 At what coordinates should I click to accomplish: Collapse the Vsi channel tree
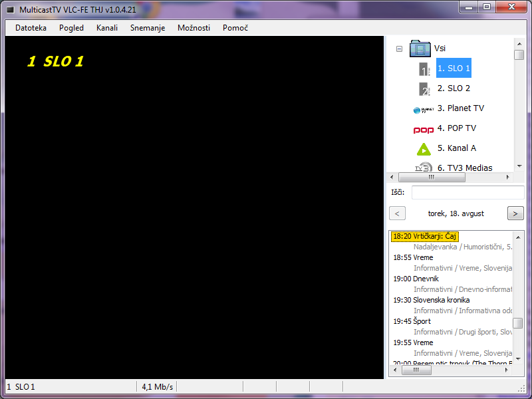399,49
